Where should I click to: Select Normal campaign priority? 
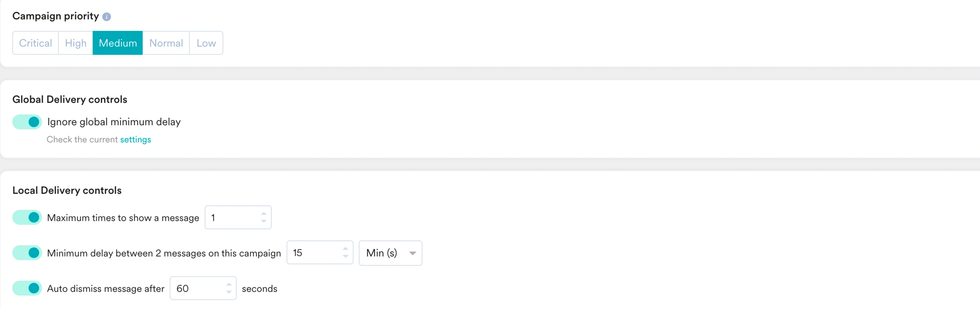click(x=166, y=43)
